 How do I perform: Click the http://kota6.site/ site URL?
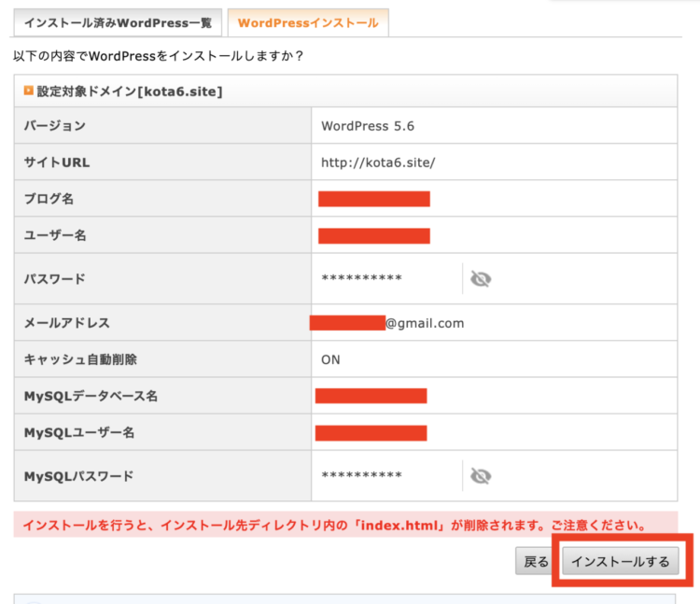(378, 162)
